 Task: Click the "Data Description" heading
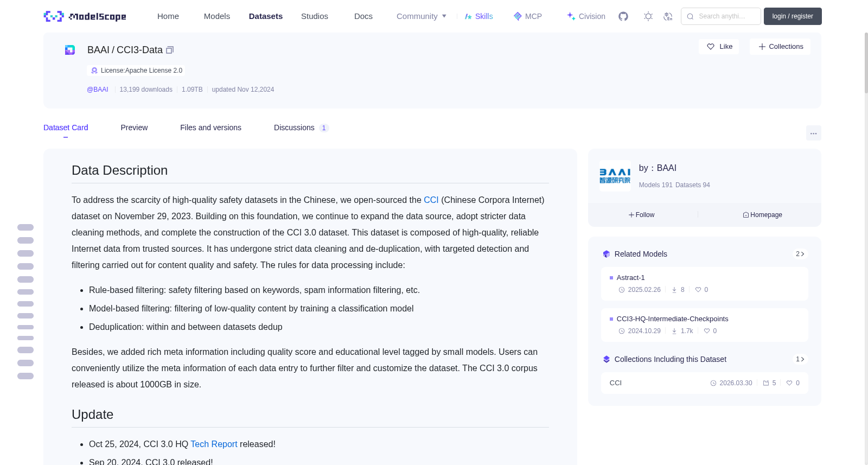(x=119, y=170)
